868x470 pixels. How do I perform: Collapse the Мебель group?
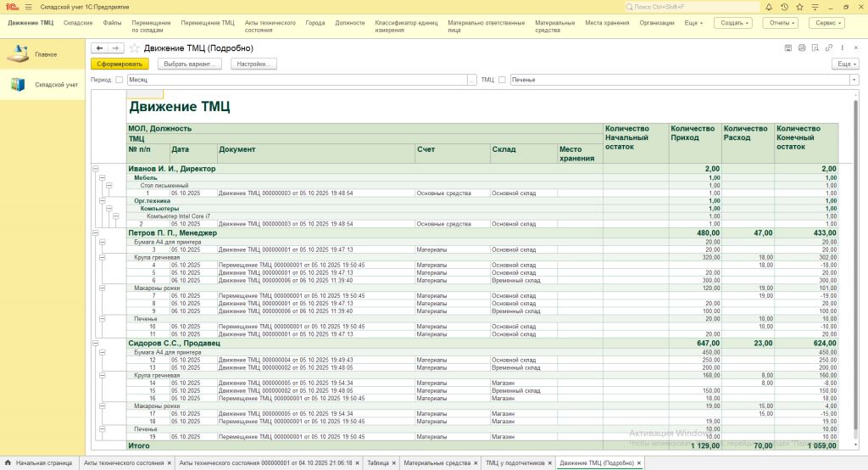coord(103,178)
